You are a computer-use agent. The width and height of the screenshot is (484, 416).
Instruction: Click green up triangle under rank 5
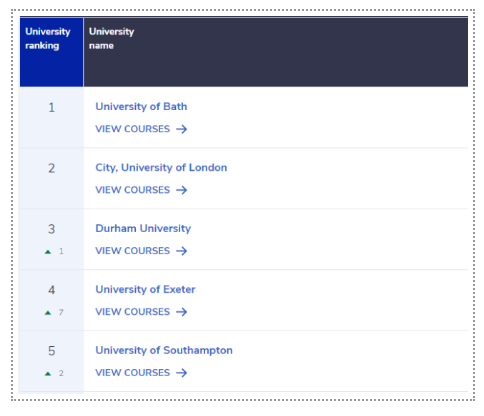(48, 374)
